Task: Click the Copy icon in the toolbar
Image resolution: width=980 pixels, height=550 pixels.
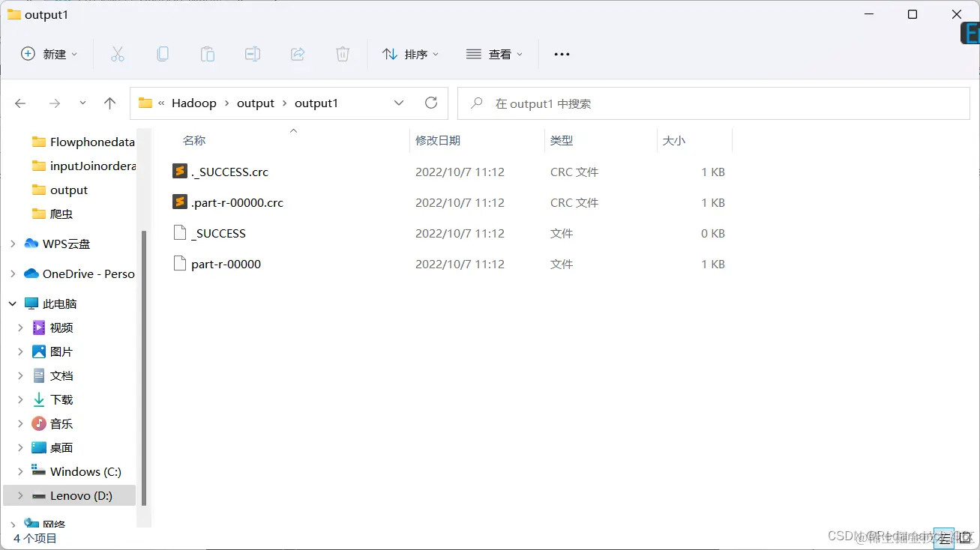Action: pyautogui.click(x=163, y=53)
